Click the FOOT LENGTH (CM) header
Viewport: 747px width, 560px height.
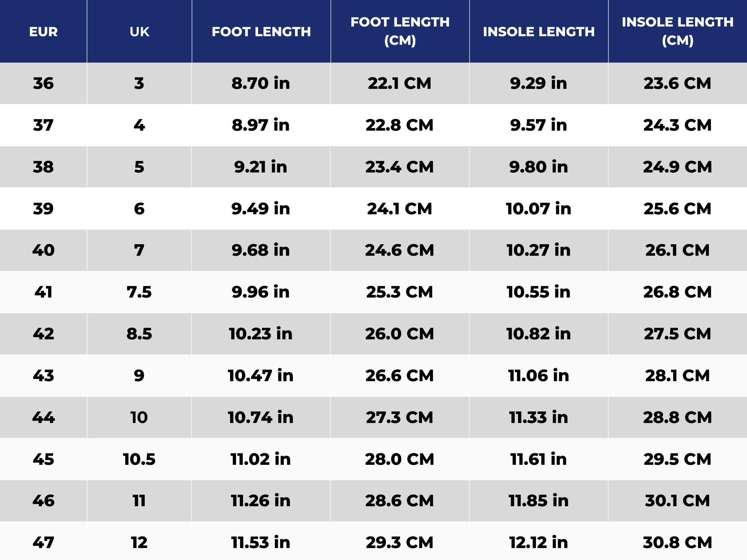pos(400,31)
